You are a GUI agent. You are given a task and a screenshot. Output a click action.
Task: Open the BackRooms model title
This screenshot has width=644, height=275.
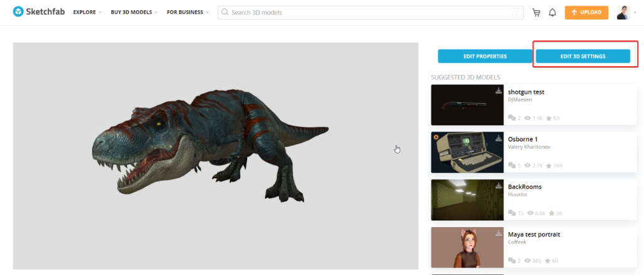point(525,187)
